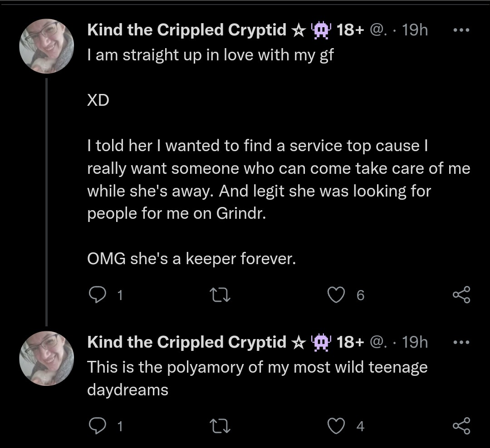Image resolution: width=490 pixels, height=448 pixels.
Task: Open profile picture on second tweet
Action: (x=47, y=358)
